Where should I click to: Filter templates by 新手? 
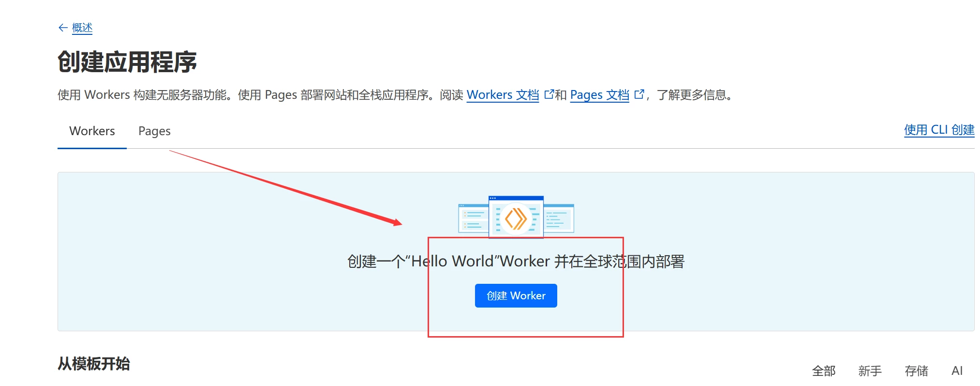870,371
